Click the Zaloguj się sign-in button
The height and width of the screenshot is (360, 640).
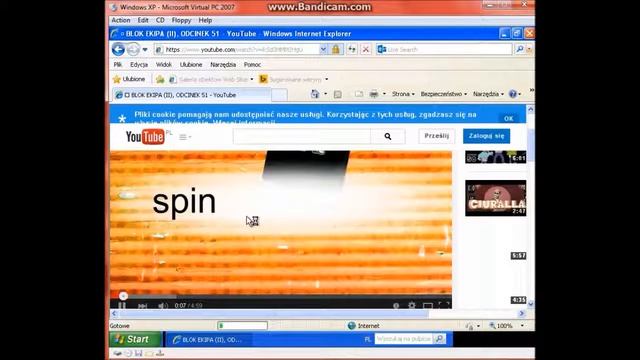[x=486, y=136]
